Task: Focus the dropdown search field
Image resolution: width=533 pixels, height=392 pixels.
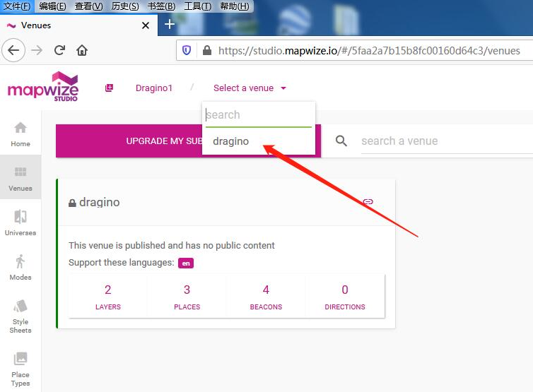Action: click(259, 115)
